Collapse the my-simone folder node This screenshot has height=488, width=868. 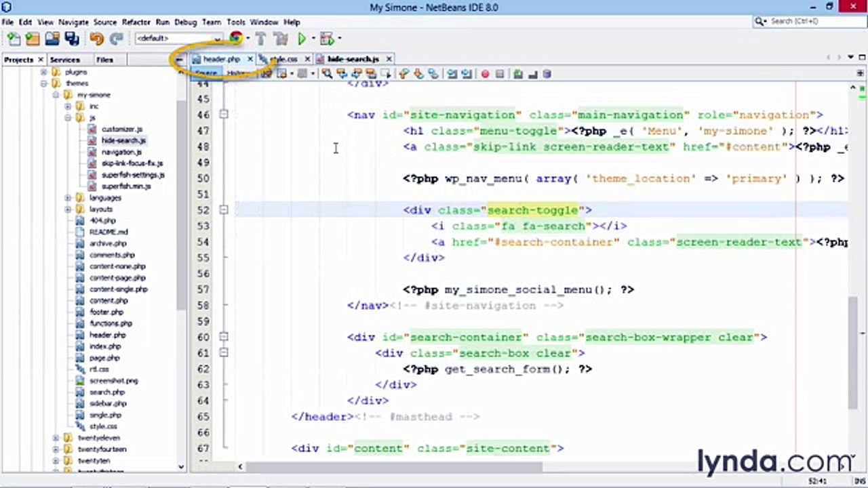pyautogui.click(x=56, y=95)
